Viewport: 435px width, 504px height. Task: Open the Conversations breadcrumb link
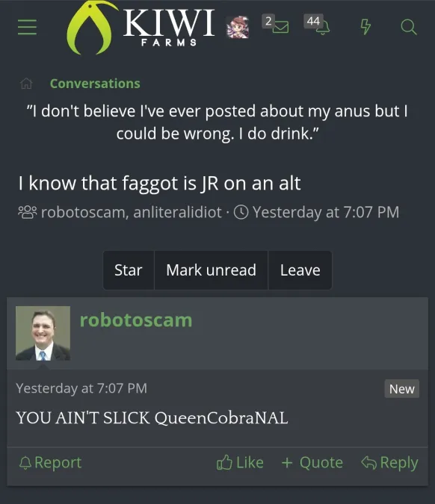[95, 84]
